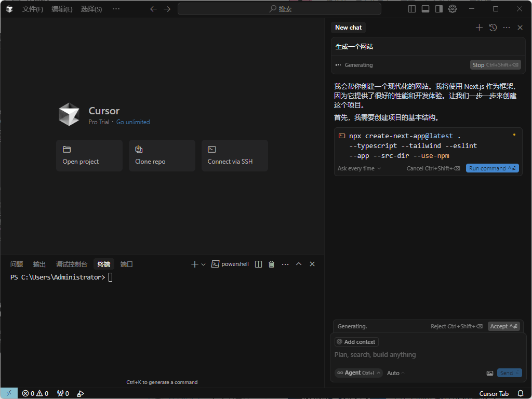Open the terminal launch profile dropdown arrow
532x399 pixels.
(x=203, y=264)
